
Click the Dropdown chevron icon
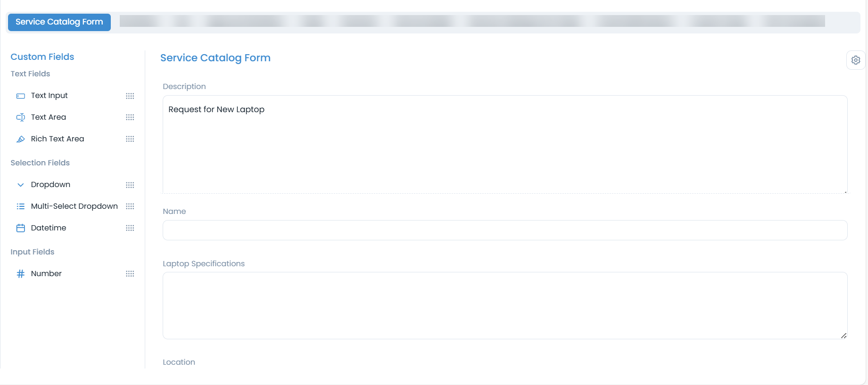click(x=20, y=185)
